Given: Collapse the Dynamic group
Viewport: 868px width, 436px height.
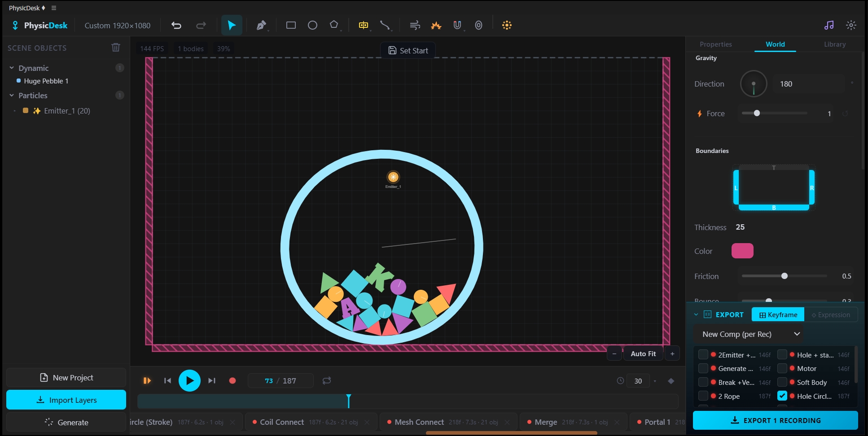Looking at the screenshot, I should coord(12,68).
